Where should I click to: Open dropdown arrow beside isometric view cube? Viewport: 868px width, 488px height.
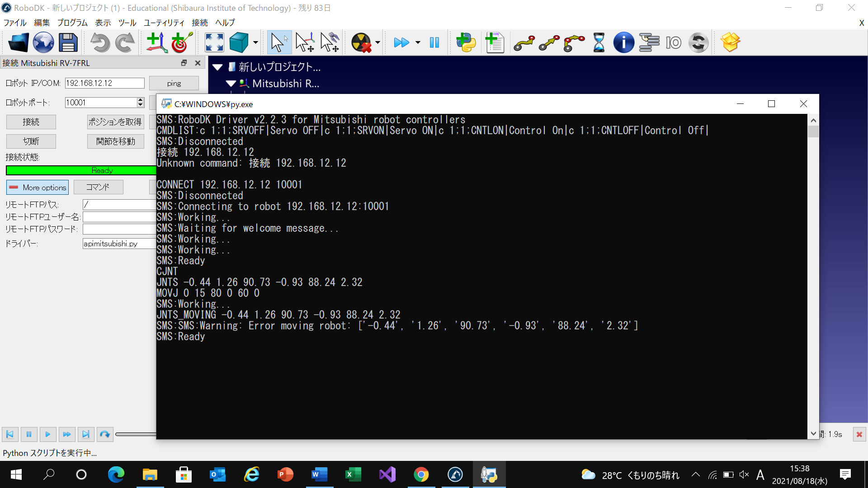coord(255,43)
